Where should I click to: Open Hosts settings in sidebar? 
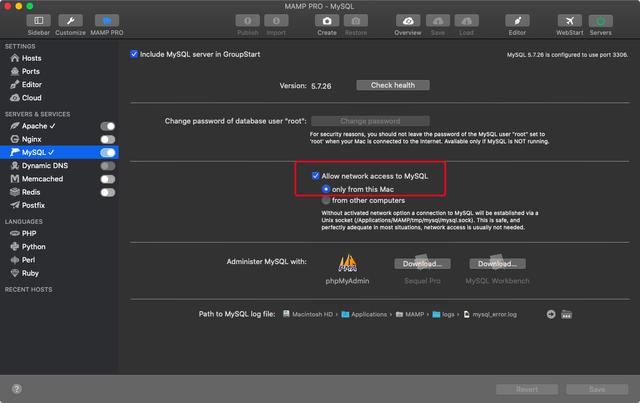coord(26,58)
